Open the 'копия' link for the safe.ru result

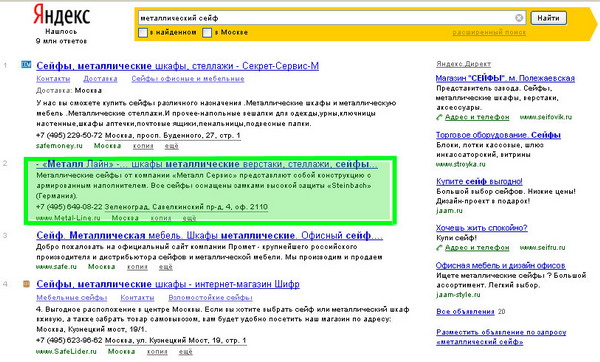[x=137, y=267]
